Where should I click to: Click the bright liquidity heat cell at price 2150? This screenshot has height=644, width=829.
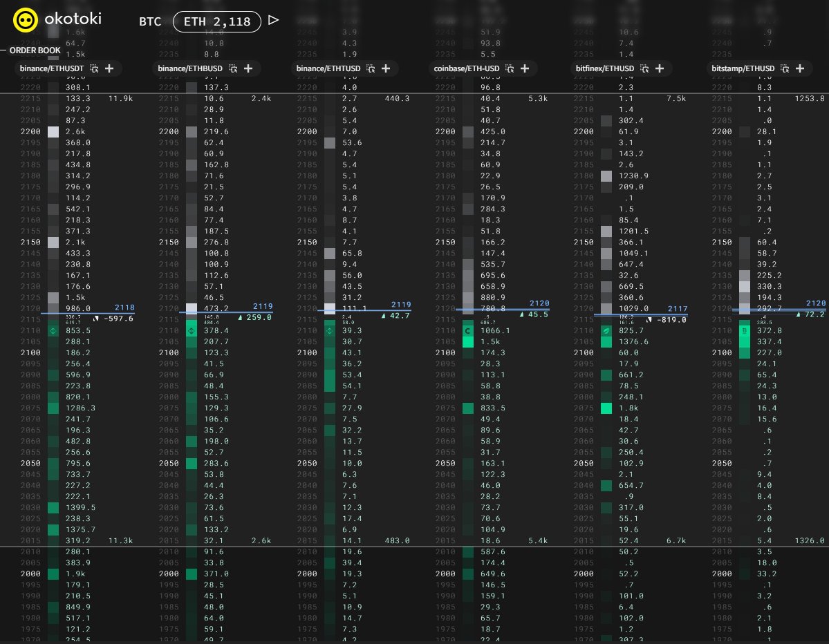coord(53,242)
